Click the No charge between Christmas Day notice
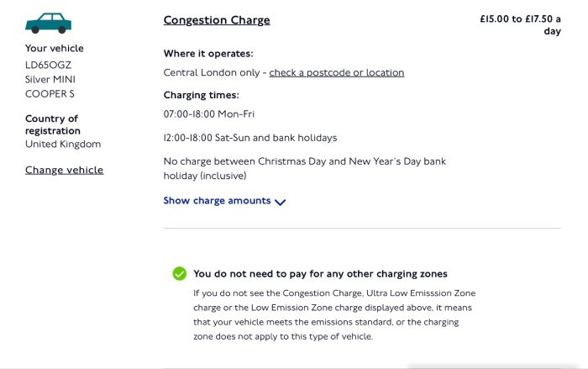 (x=304, y=169)
